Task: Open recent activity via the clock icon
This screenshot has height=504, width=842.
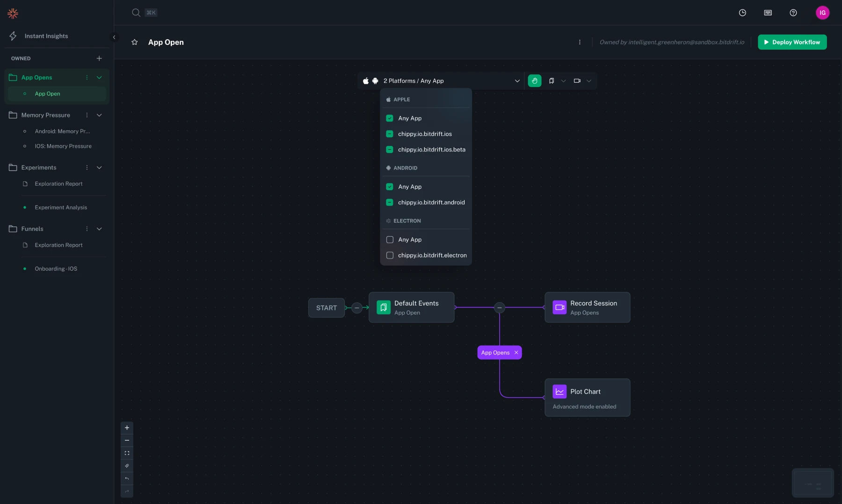Action: tap(742, 13)
